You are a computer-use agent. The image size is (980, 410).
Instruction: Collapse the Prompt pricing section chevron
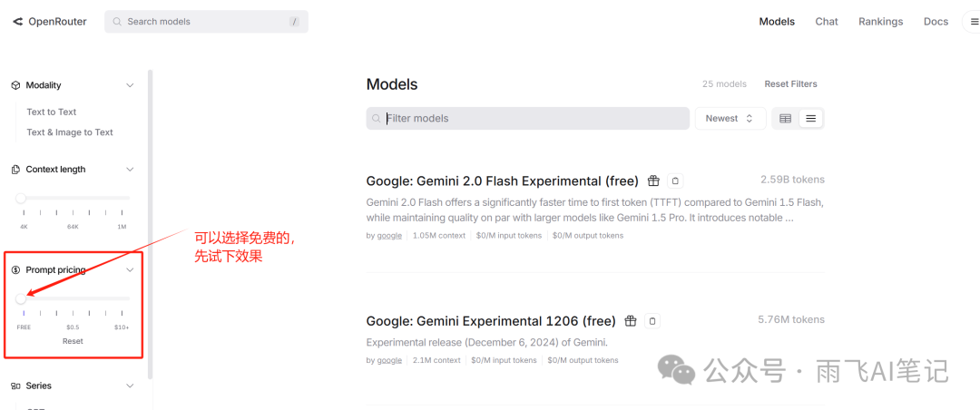[130, 270]
